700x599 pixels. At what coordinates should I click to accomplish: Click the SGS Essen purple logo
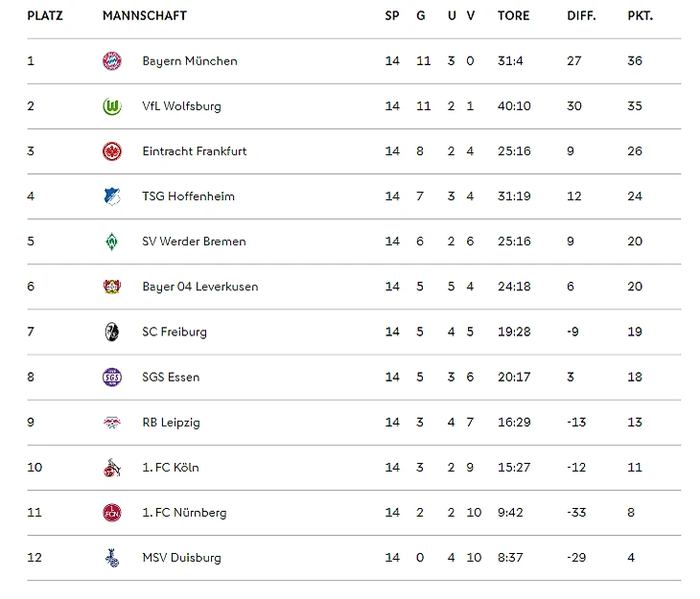pyautogui.click(x=112, y=377)
